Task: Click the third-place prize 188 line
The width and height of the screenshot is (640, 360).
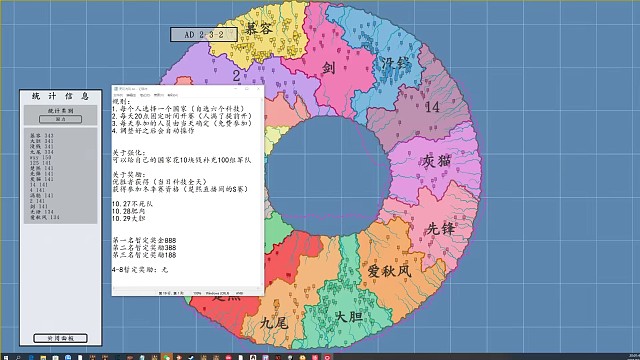Action: [144, 255]
